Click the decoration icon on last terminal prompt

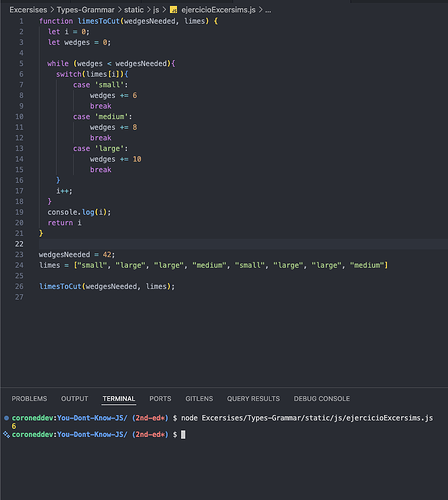(x=6, y=435)
